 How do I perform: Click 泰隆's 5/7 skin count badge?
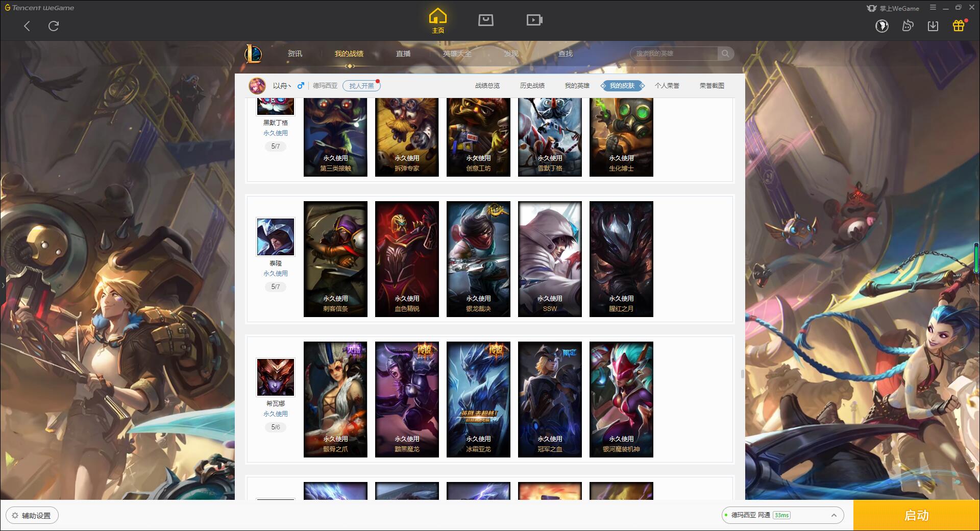coord(276,287)
